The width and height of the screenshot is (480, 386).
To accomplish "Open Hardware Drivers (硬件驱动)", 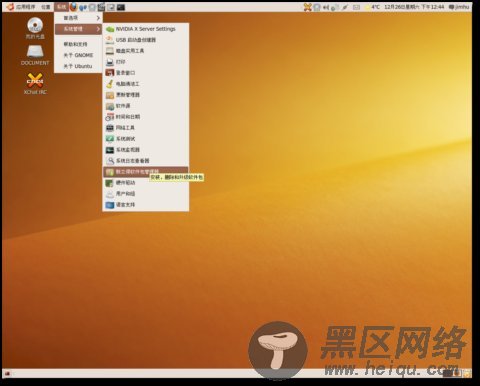I will [x=146, y=183].
